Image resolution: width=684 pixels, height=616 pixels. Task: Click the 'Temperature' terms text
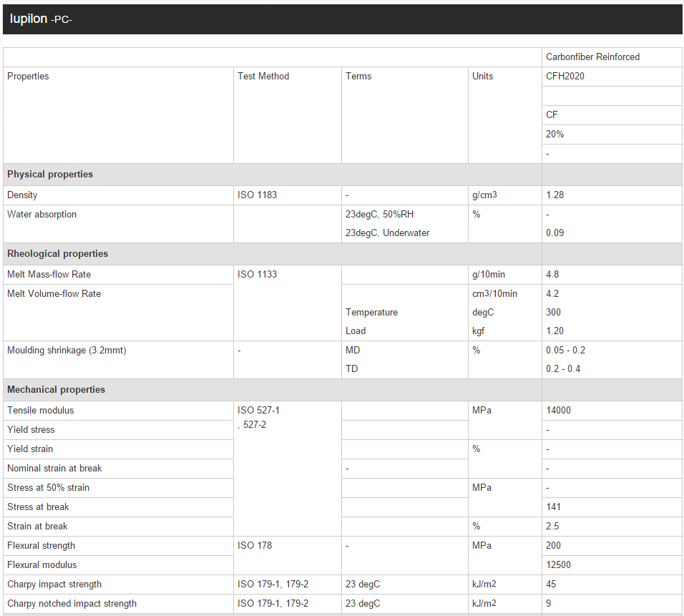pos(371,313)
